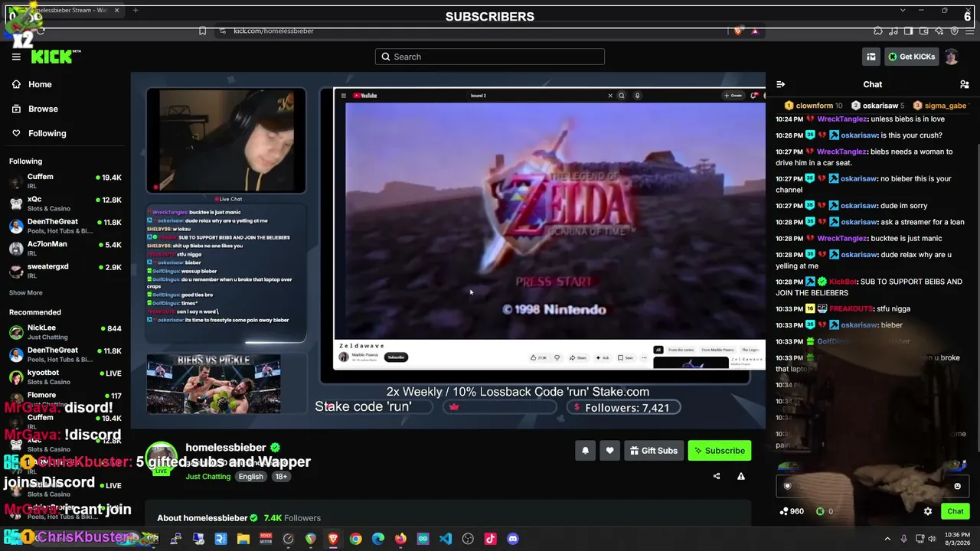Open the Cuffem channel in Following
Viewport: 980px width, 551px height.
pos(65,181)
